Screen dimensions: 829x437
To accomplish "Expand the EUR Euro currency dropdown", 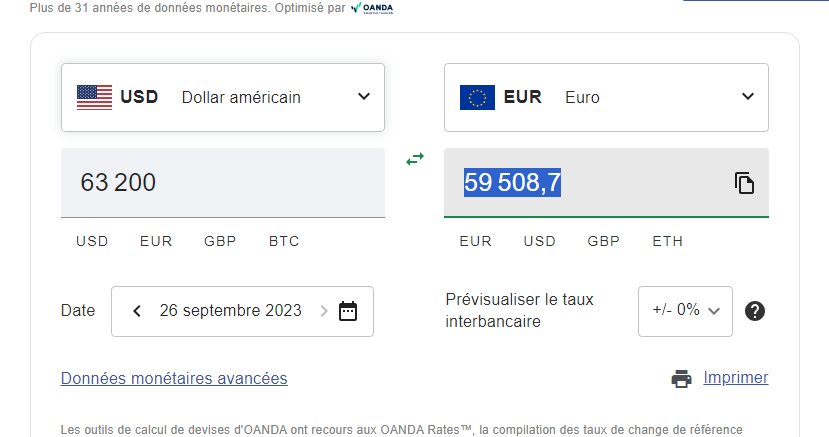I will pyautogui.click(x=606, y=97).
